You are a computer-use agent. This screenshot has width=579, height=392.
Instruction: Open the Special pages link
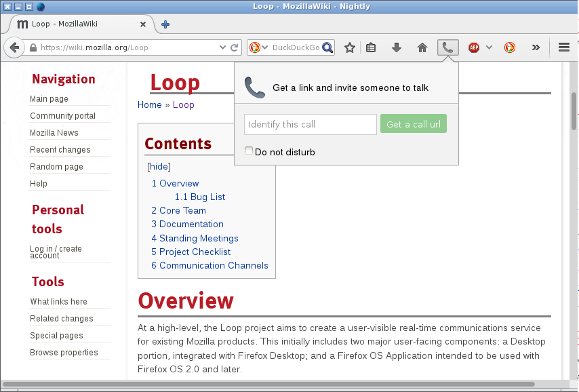pyautogui.click(x=56, y=336)
